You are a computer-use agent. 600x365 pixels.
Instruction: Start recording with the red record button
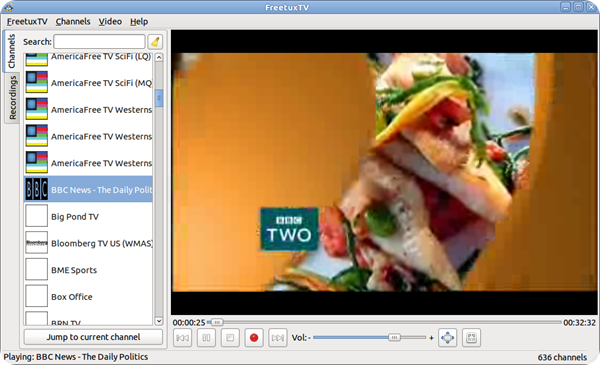(x=254, y=338)
